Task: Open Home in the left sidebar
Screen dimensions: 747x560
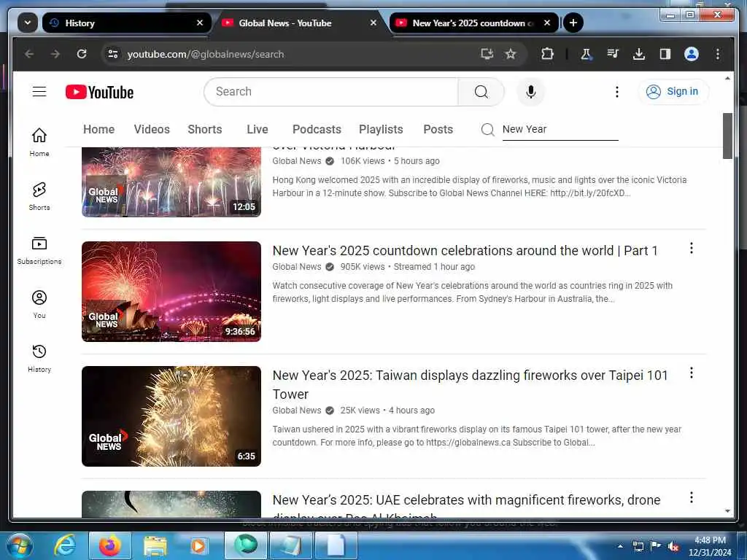Action: [x=39, y=142]
